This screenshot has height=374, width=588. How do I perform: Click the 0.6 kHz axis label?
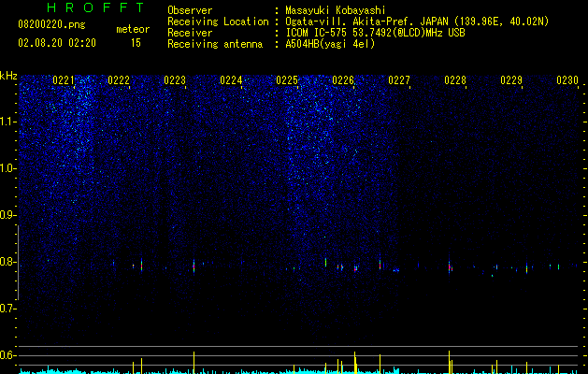tap(7, 355)
